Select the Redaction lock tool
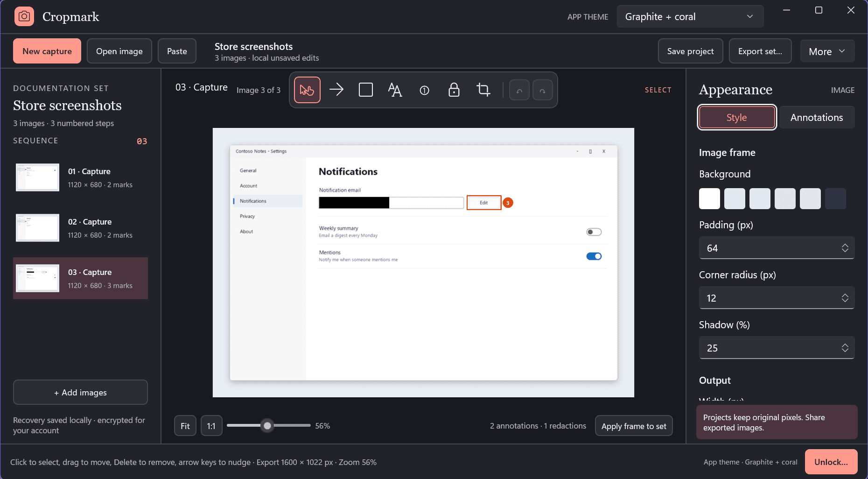 [454, 90]
